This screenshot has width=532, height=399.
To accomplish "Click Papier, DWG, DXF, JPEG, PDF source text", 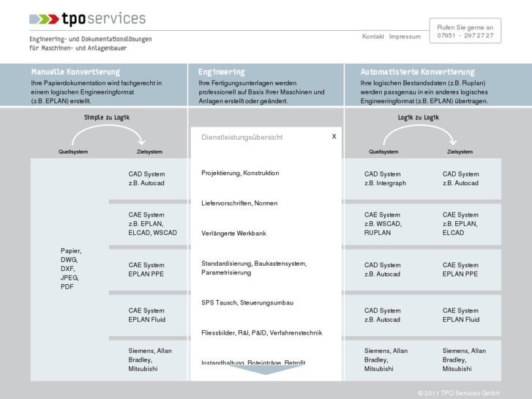I will (70, 269).
